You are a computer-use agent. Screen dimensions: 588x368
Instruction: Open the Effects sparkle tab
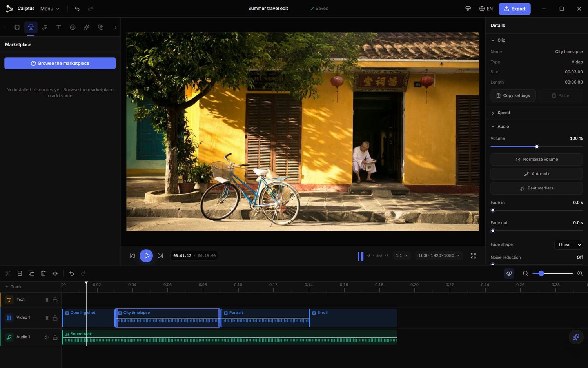tap(87, 27)
